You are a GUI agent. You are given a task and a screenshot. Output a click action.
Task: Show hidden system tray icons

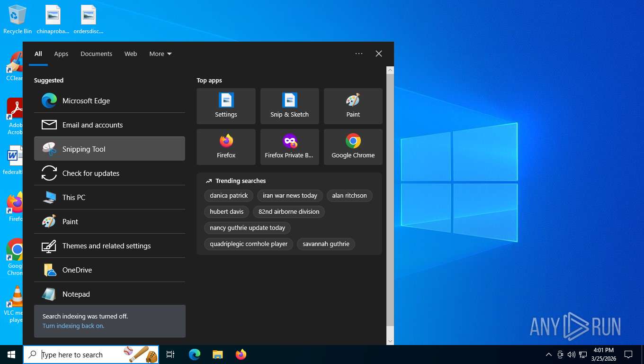point(549,355)
